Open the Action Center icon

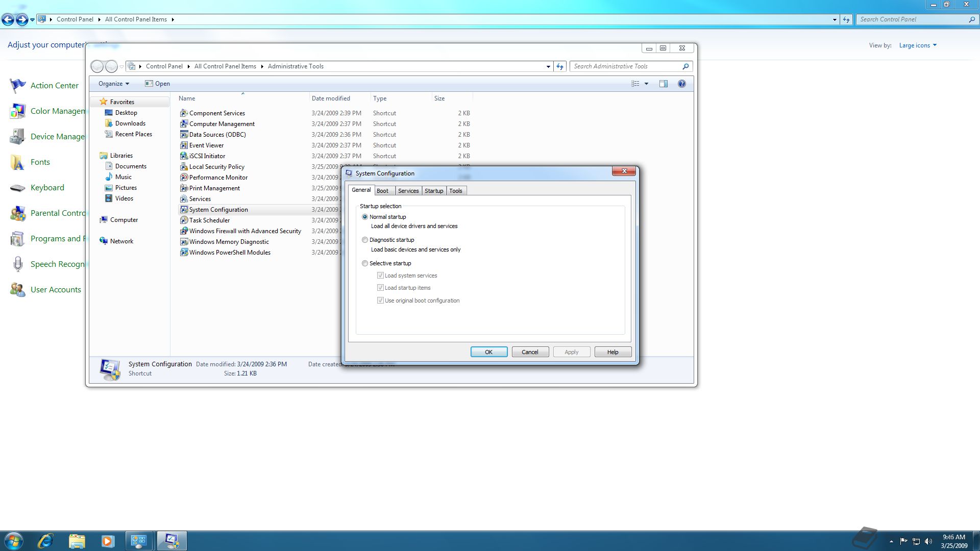click(x=18, y=86)
